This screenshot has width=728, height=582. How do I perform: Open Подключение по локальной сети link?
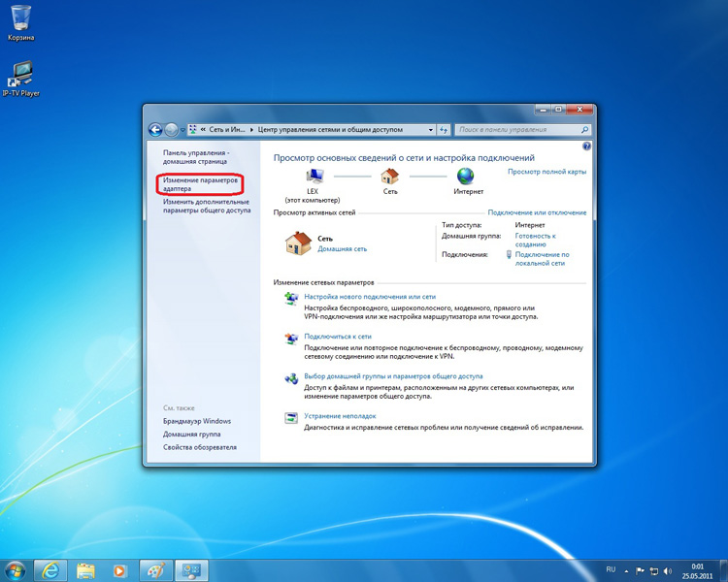[x=542, y=259]
